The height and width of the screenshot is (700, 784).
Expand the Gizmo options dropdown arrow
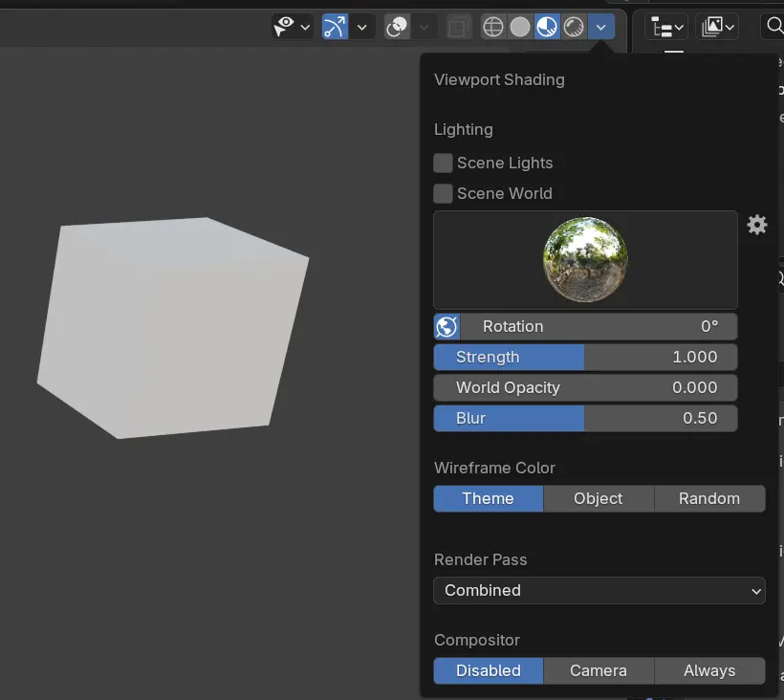point(361,27)
